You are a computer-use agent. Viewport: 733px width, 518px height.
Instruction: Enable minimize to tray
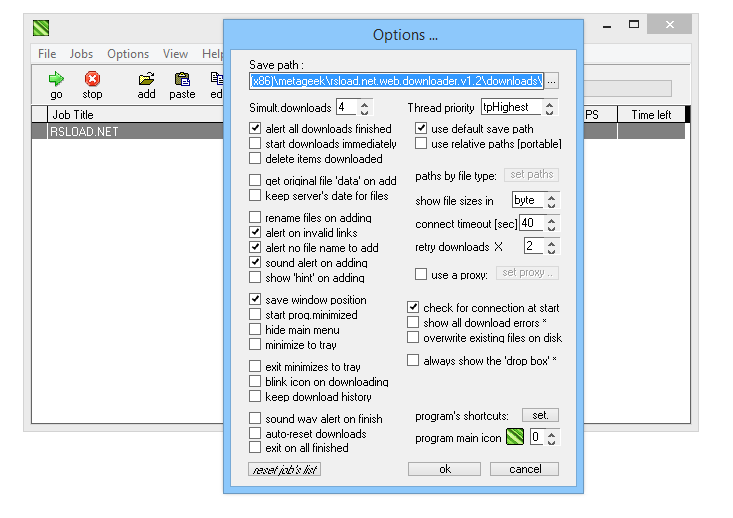[x=255, y=344]
